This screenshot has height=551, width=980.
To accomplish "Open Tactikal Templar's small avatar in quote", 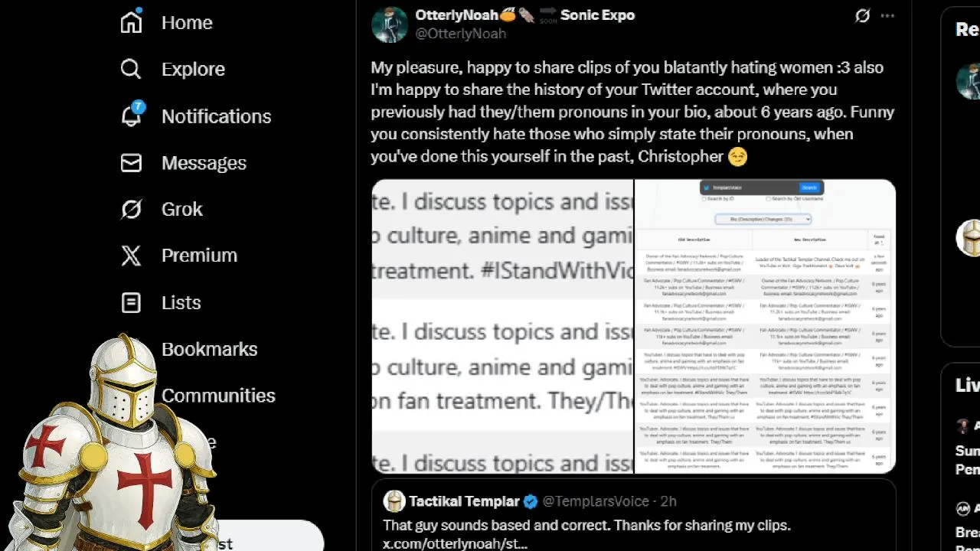I will [x=394, y=501].
